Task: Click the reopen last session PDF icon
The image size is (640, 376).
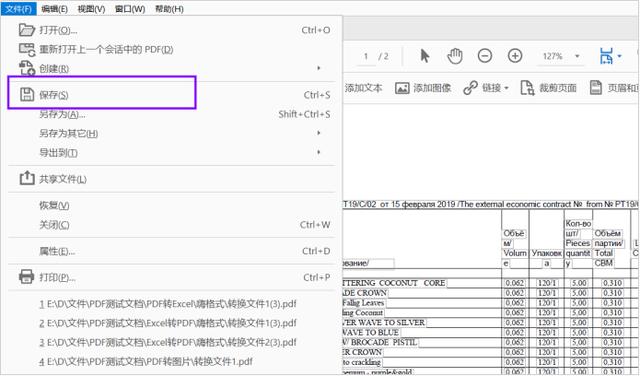Action: 27,49
